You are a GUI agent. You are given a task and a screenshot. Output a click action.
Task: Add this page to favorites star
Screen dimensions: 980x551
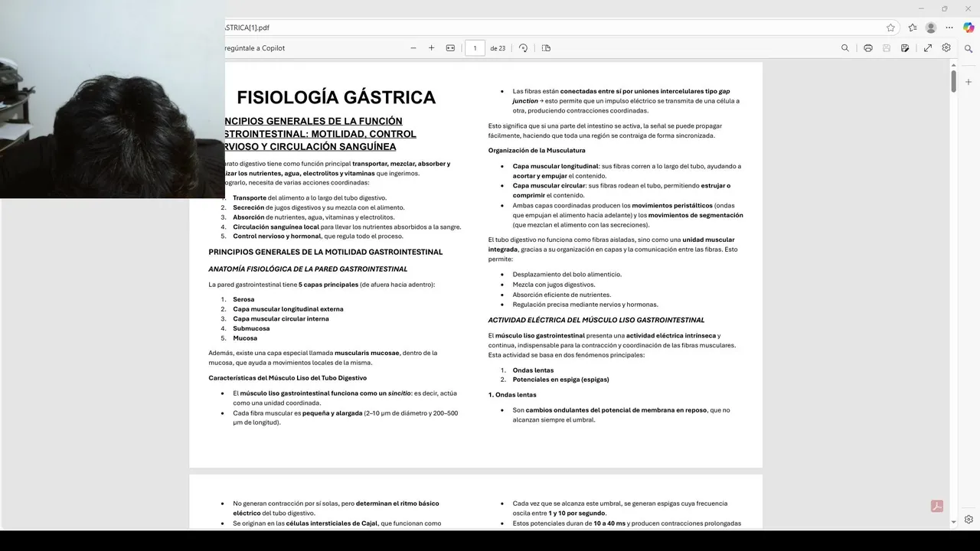click(890, 28)
